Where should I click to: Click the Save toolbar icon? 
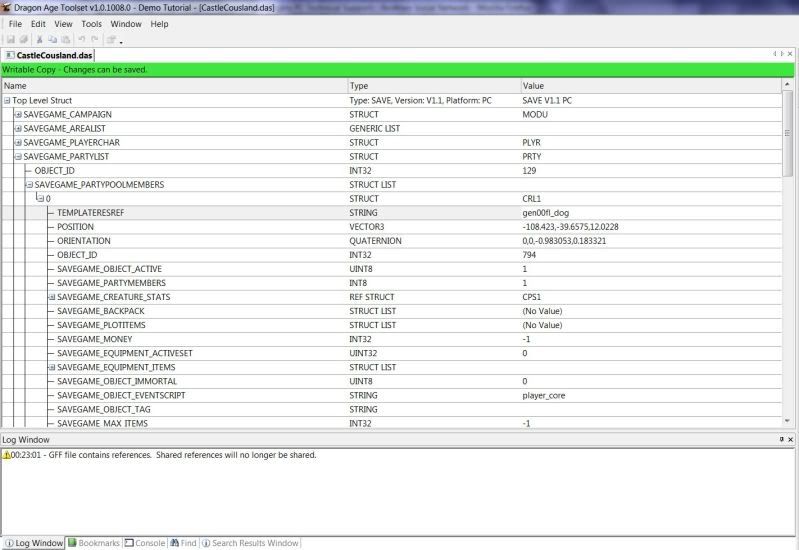[x=10, y=39]
